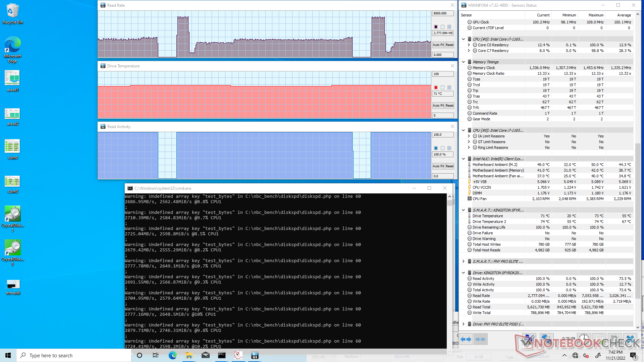Open Edge from the taskbar

click(x=172, y=355)
